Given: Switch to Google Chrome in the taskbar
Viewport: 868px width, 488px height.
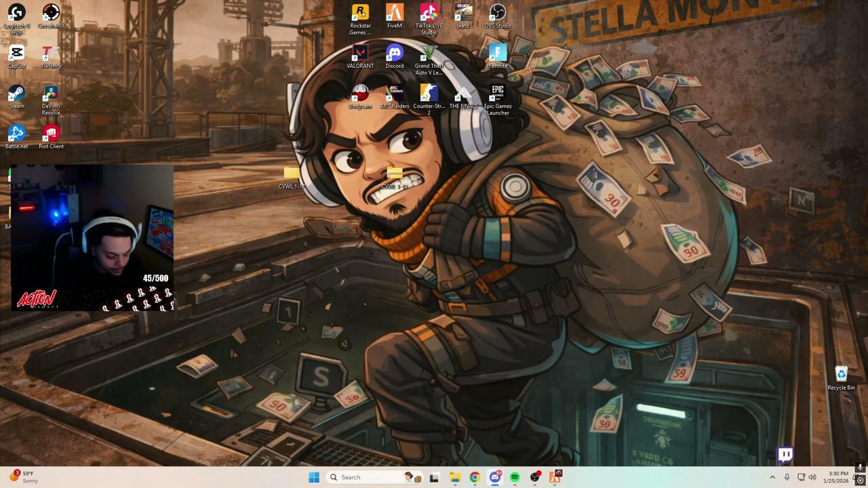Looking at the screenshot, I should click(x=475, y=477).
